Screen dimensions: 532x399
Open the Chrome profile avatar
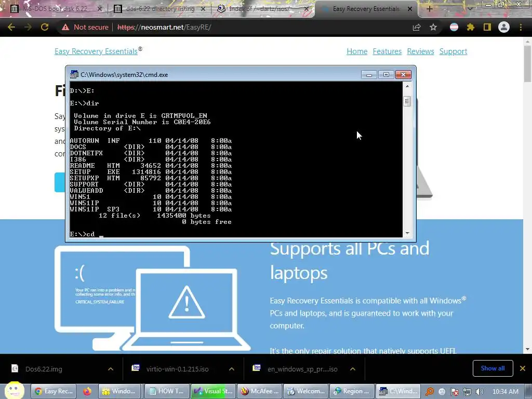(504, 27)
